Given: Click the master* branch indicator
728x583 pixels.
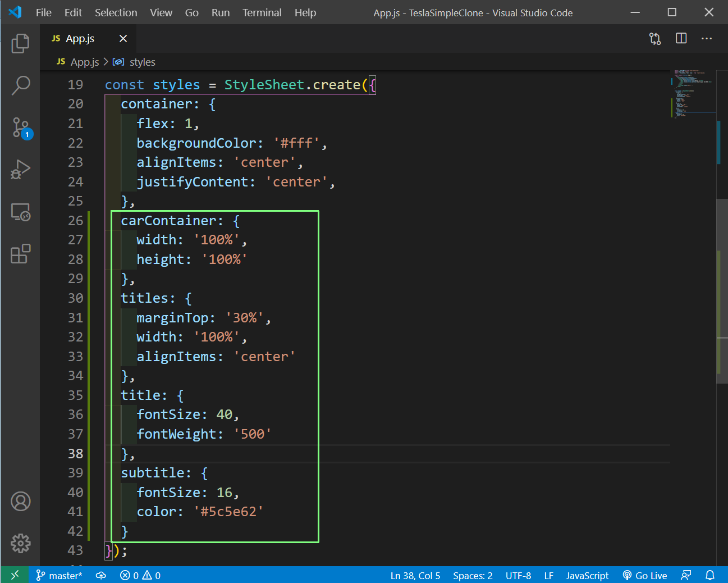Looking at the screenshot, I should coord(59,575).
